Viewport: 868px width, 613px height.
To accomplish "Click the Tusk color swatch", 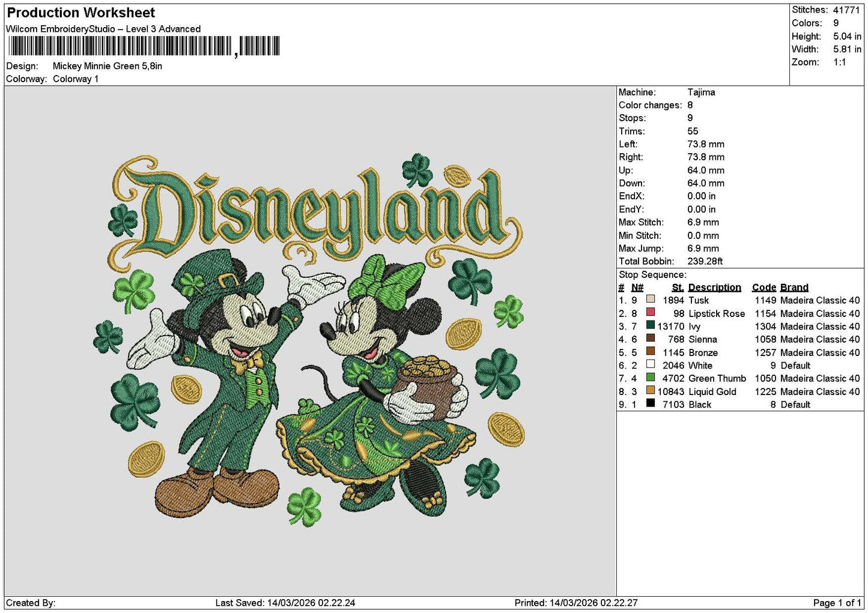I will coord(651,299).
